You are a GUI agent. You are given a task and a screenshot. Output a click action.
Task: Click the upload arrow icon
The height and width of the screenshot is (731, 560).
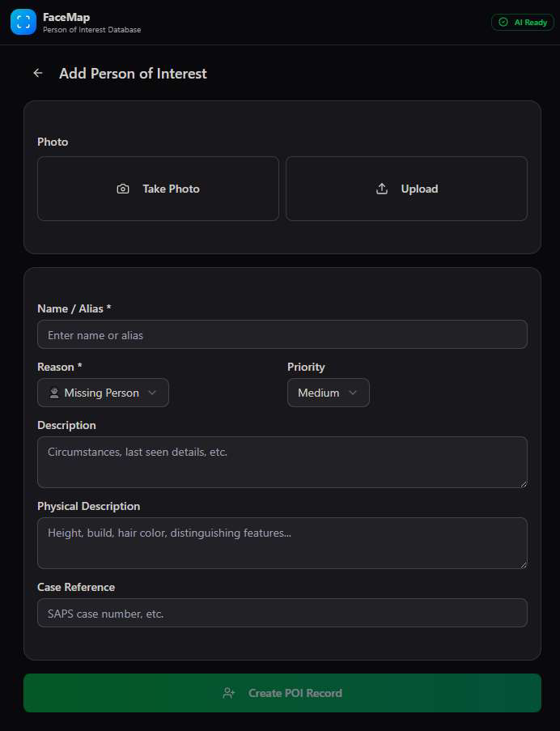(382, 189)
